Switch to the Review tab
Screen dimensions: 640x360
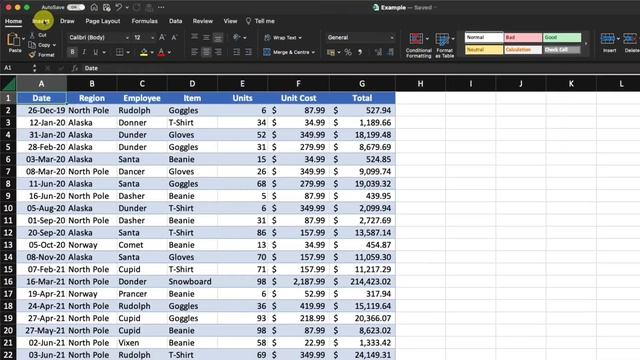click(202, 21)
